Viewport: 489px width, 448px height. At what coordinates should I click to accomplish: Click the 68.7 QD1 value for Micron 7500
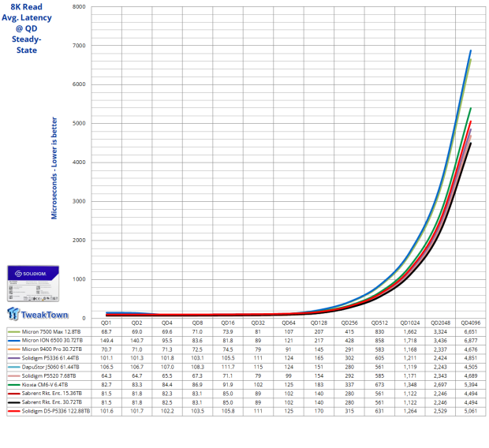[106, 331]
